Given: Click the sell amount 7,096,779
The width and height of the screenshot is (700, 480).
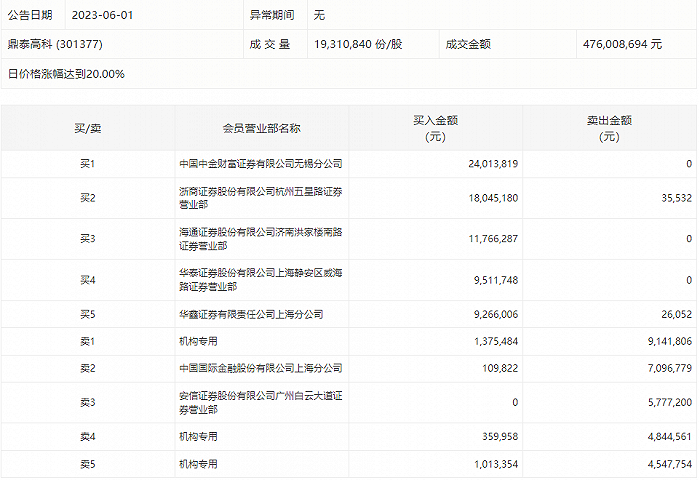Looking at the screenshot, I should 670,368.
